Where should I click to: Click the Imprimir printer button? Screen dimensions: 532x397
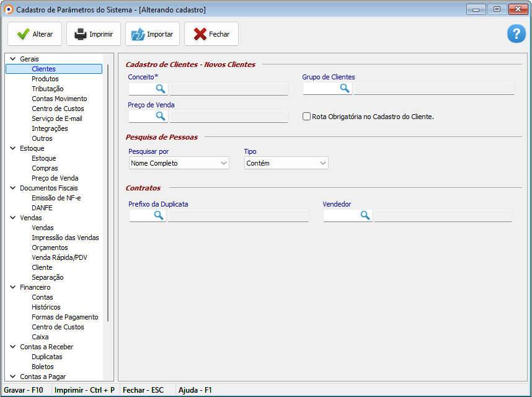pyautogui.click(x=94, y=34)
